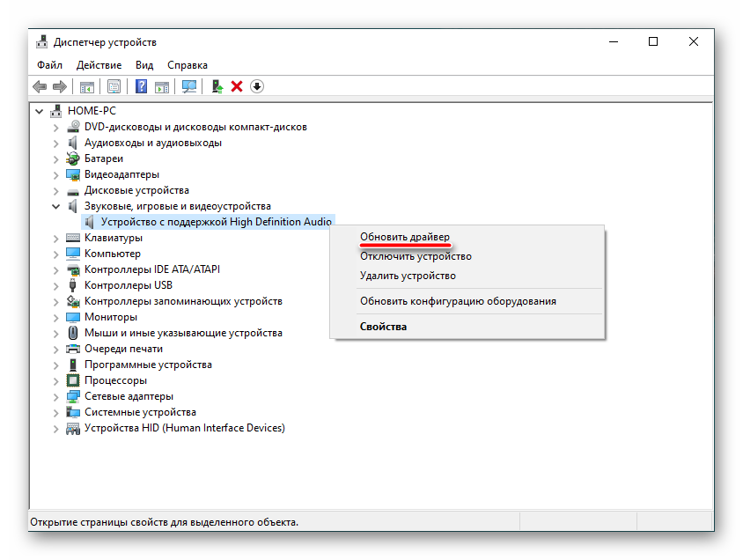Click the down-arrow disable device icon
This screenshot has height=560, width=743.
pos(257,86)
